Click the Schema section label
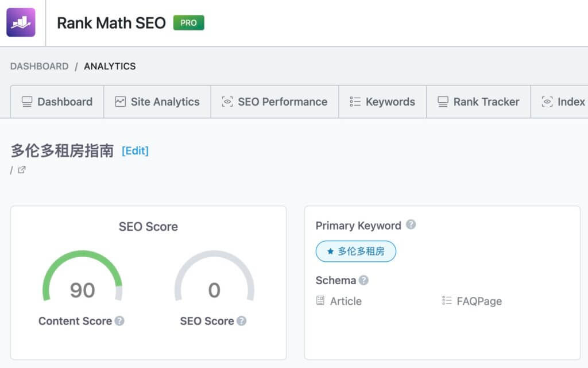This screenshot has height=368, width=588. click(x=335, y=280)
